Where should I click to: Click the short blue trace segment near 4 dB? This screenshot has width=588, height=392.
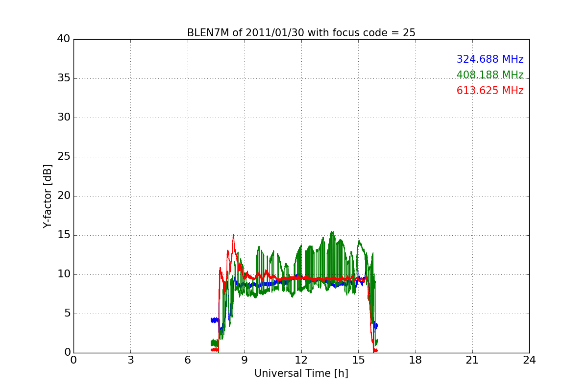(x=215, y=320)
